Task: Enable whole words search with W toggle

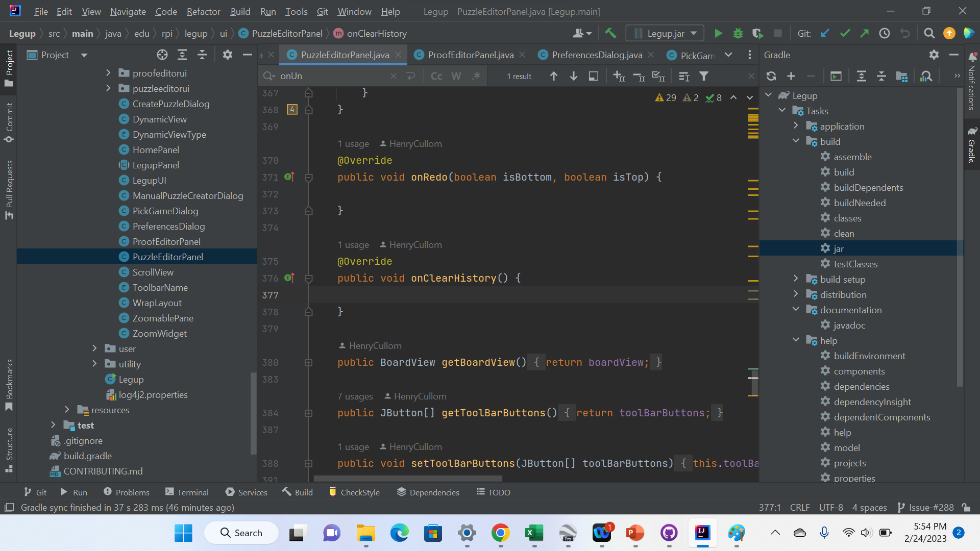Action: (x=456, y=76)
